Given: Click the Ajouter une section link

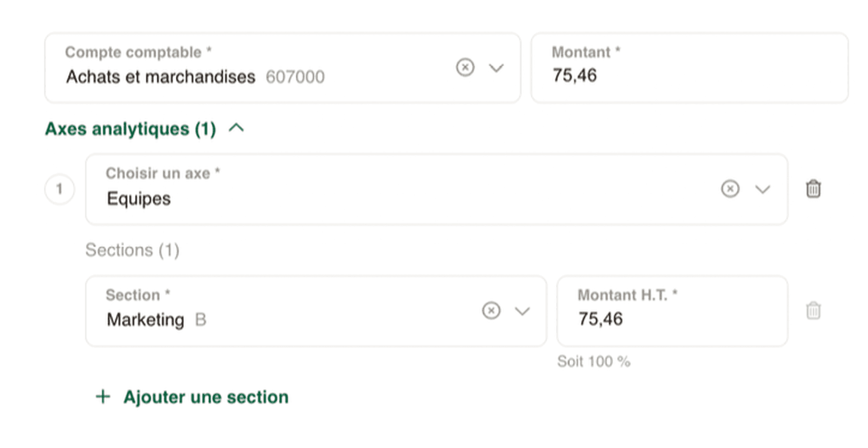Looking at the screenshot, I should [206, 397].
